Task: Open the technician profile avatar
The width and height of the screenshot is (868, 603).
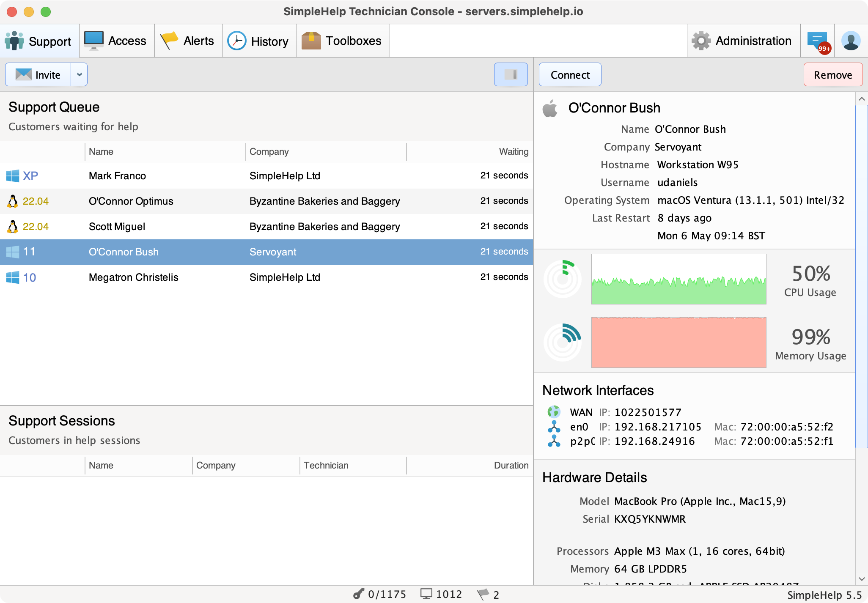Action: point(851,41)
